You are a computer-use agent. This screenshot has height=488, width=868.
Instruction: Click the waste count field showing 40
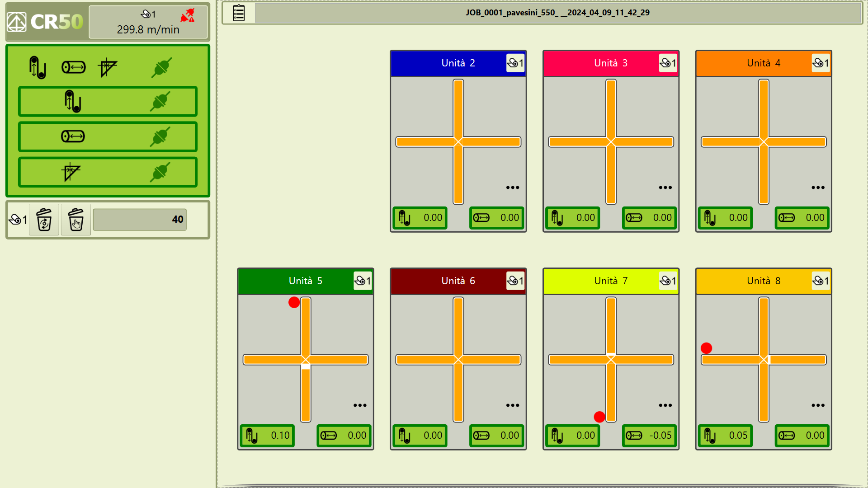140,220
